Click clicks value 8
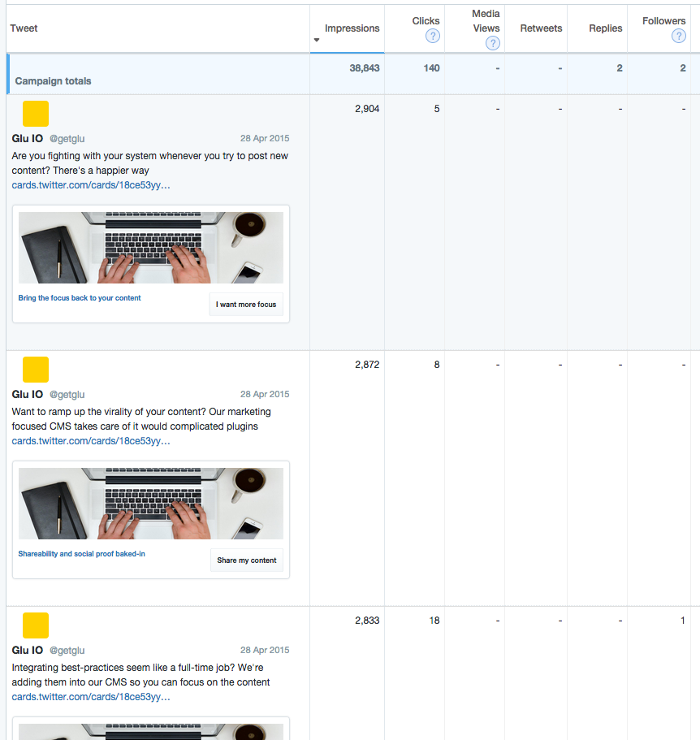 437,365
